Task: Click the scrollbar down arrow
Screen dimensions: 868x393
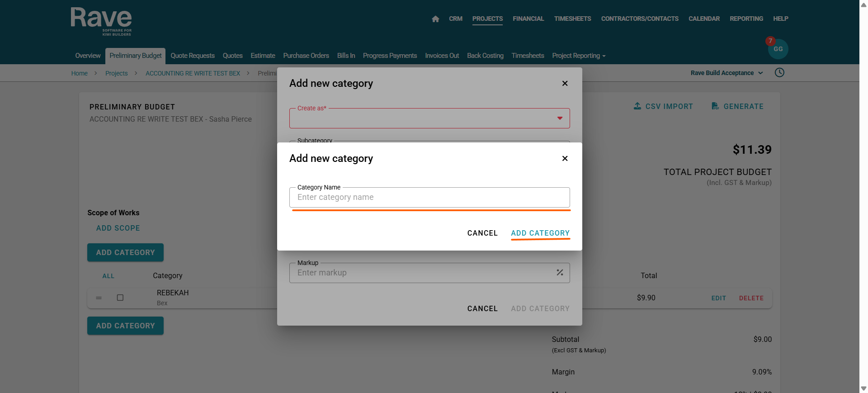Action: (863, 388)
